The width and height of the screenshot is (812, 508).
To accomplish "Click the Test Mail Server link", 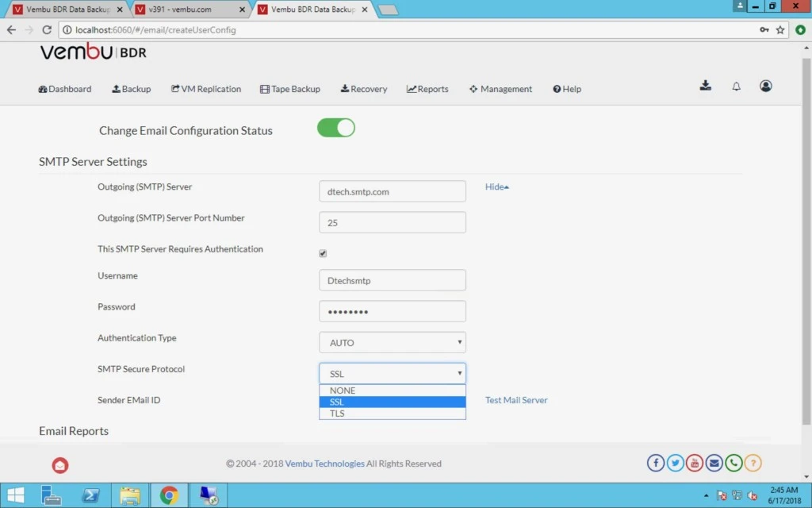I will click(516, 400).
